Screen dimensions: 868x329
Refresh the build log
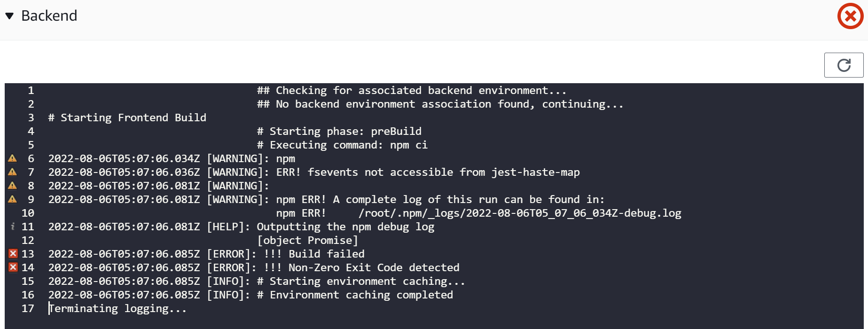click(x=844, y=65)
